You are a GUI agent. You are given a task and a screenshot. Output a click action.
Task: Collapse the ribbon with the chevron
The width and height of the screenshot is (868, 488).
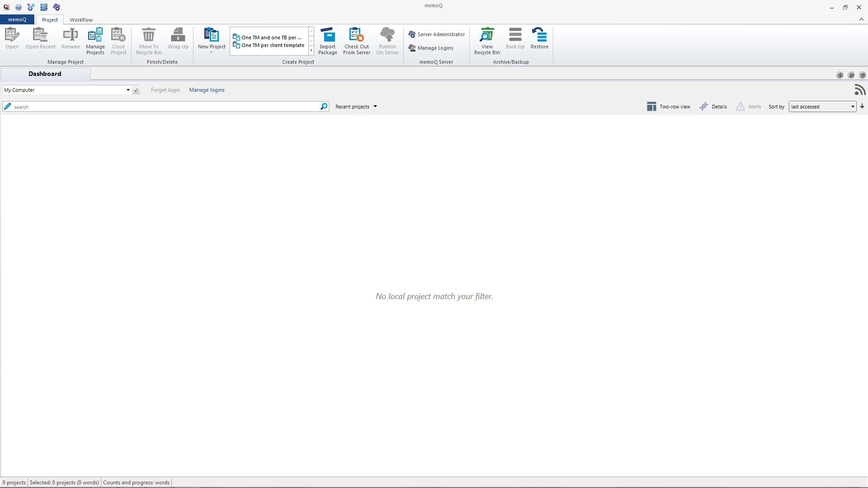861,19
